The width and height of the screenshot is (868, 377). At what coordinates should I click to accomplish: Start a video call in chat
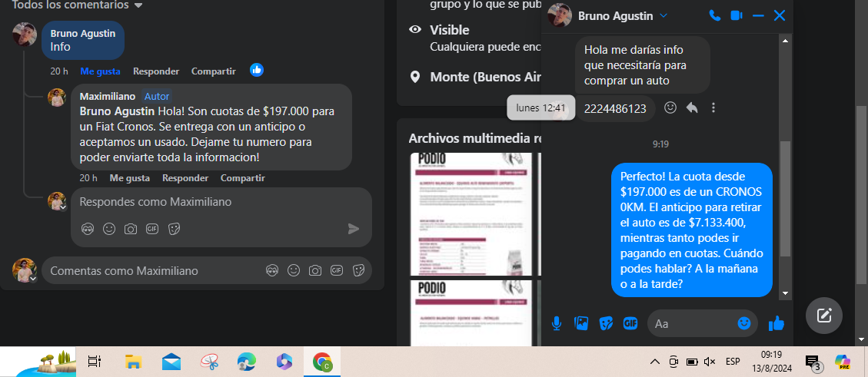pyautogui.click(x=736, y=15)
